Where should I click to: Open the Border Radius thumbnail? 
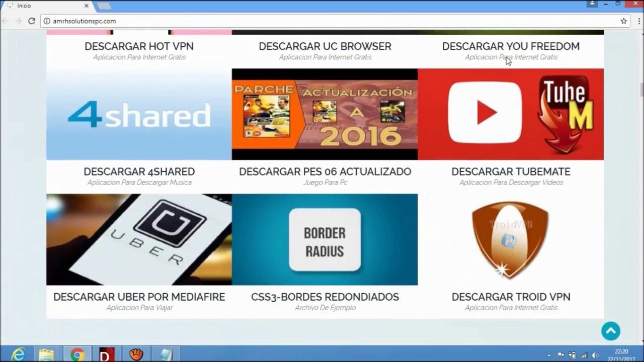point(325,239)
